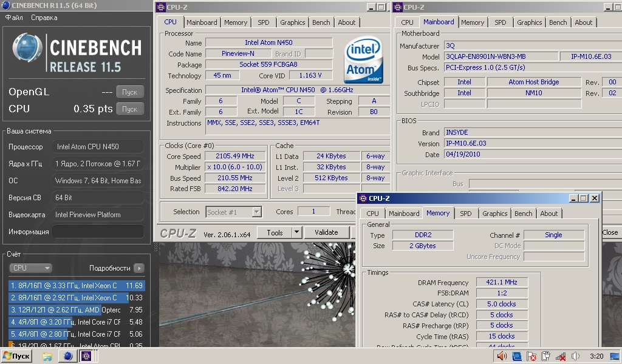622x364 pixels.
Task: Click the gray volume speaker tray icon
Action: (x=575, y=356)
